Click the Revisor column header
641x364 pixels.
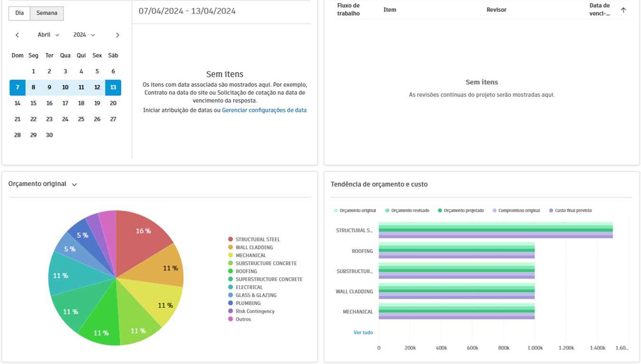(x=497, y=10)
